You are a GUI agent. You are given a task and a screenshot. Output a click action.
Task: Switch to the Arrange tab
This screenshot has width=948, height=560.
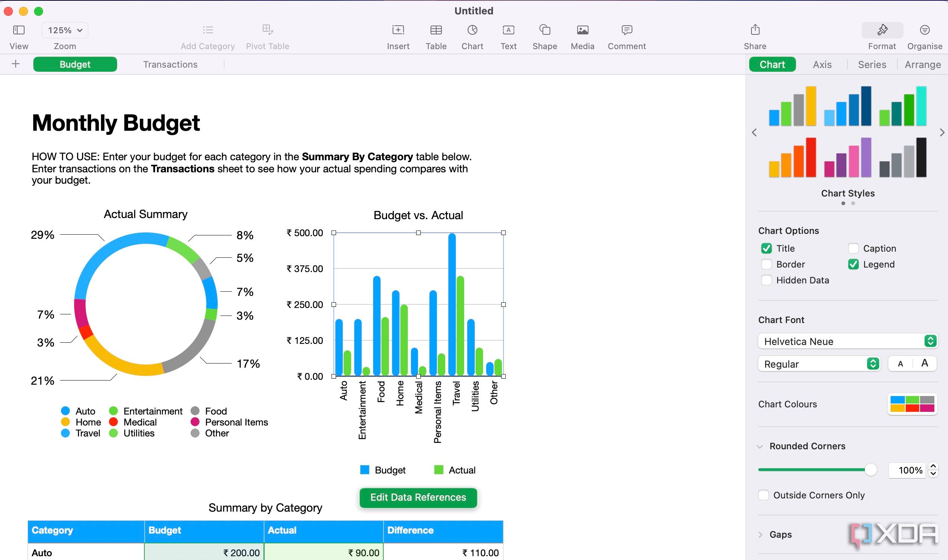[x=922, y=65]
